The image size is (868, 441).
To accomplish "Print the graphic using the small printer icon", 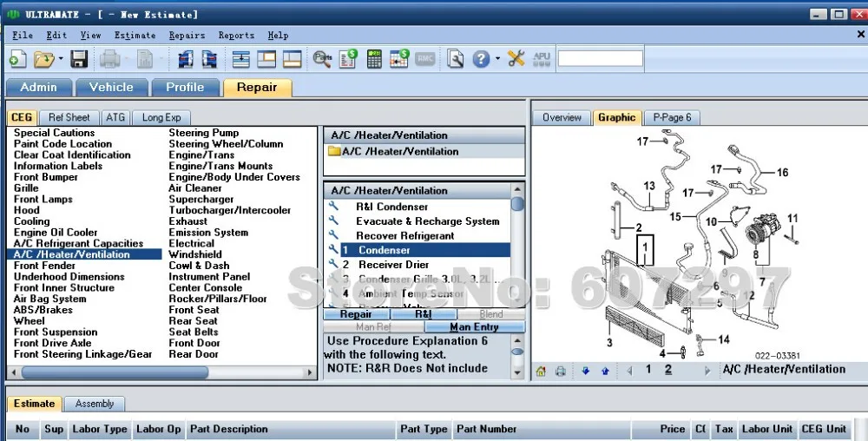I will (x=560, y=372).
